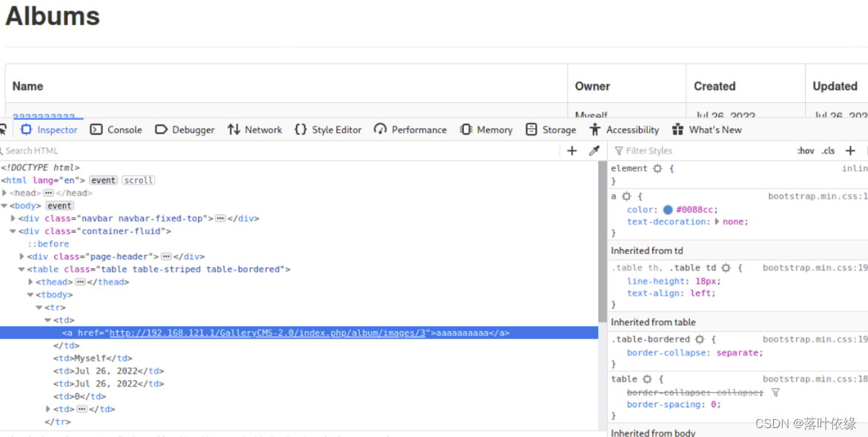The width and height of the screenshot is (868, 437).
Task: Click the ellipsis badge in thead element
Action: pos(80,282)
